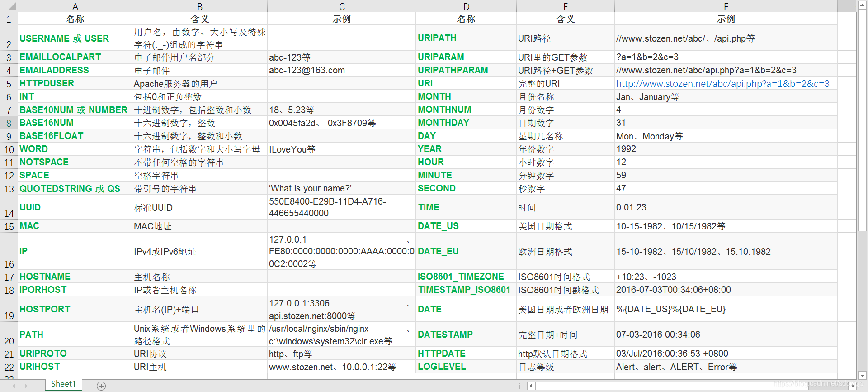Select the 2016-07-03T00:34:06+08:00 cell
Viewport: 868px width, 392px height.
726,290
